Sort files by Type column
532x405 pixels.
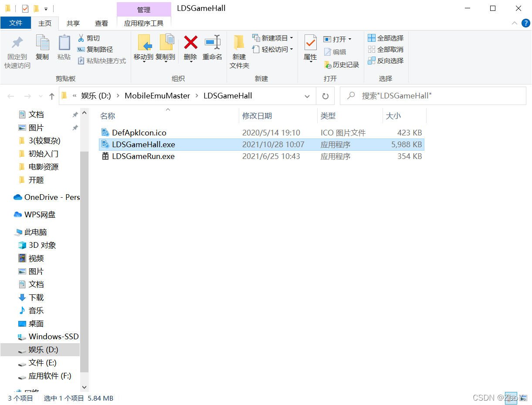(350, 116)
